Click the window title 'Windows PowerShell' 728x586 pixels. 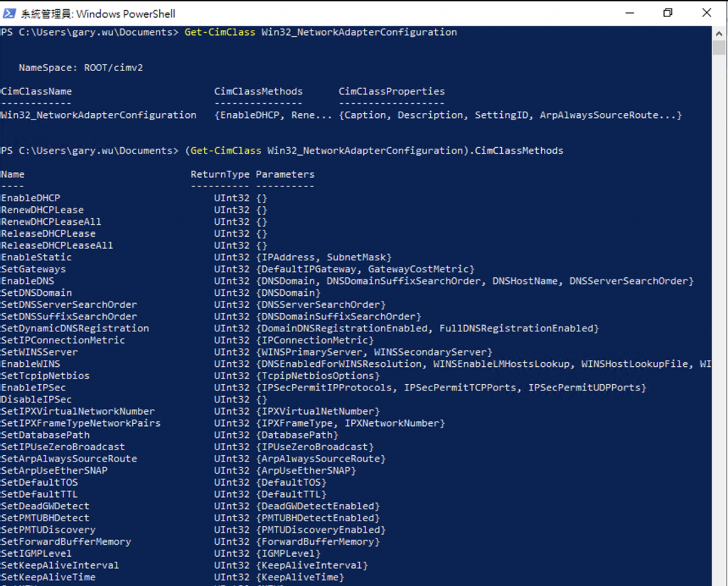point(126,14)
